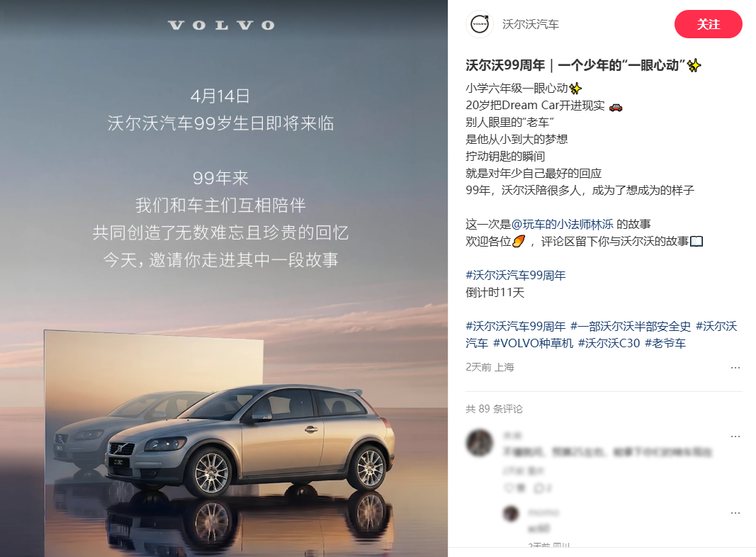Open hashtag #一部沃尔沃半部安全史
Image resolution: width=756 pixels, height=557 pixels.
[630, 327]
